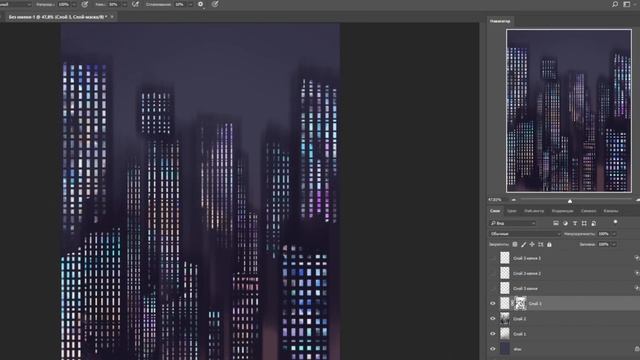The height and width of the screenshot is (360, 640).
Task: Lock image pixels brush icon
Action: tap(524, 244)
